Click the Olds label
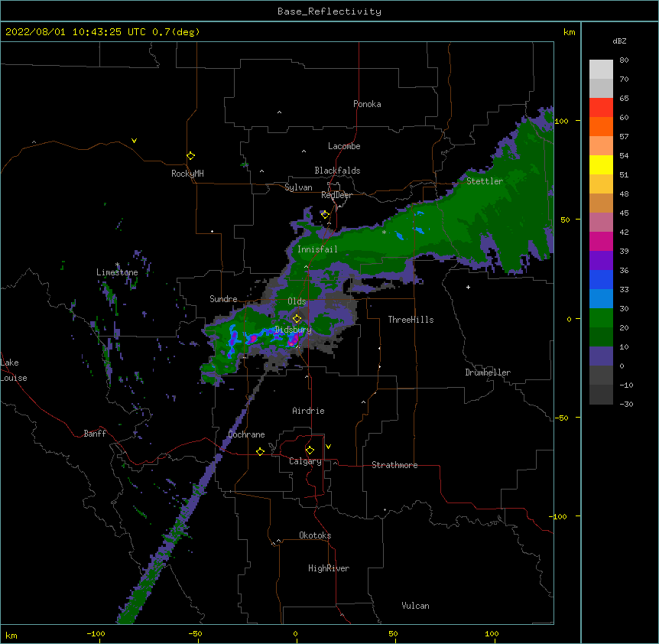659x644 pixels. [297, 301]
